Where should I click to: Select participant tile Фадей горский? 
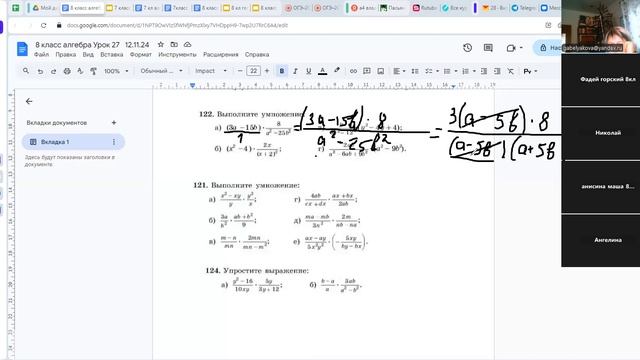[601, 80]
